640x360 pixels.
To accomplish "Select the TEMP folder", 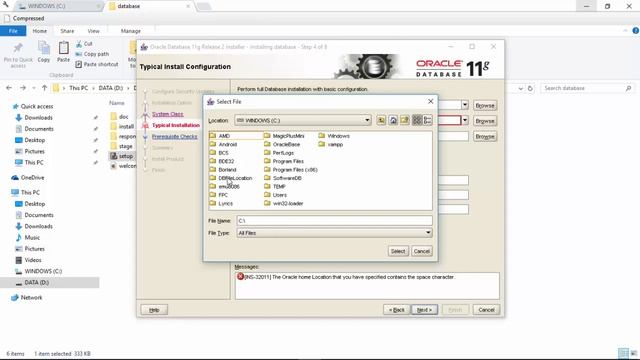I will click(x=275, y=187).
